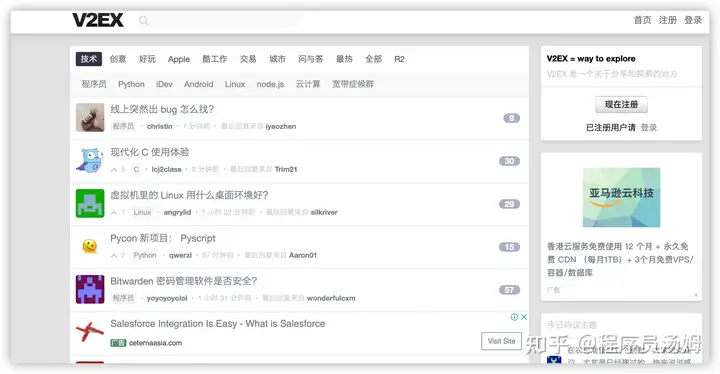The width and height of the screenshot is (720, 374).
Task: Open the Python node in sub-navigation
Action: coord(131,84)
